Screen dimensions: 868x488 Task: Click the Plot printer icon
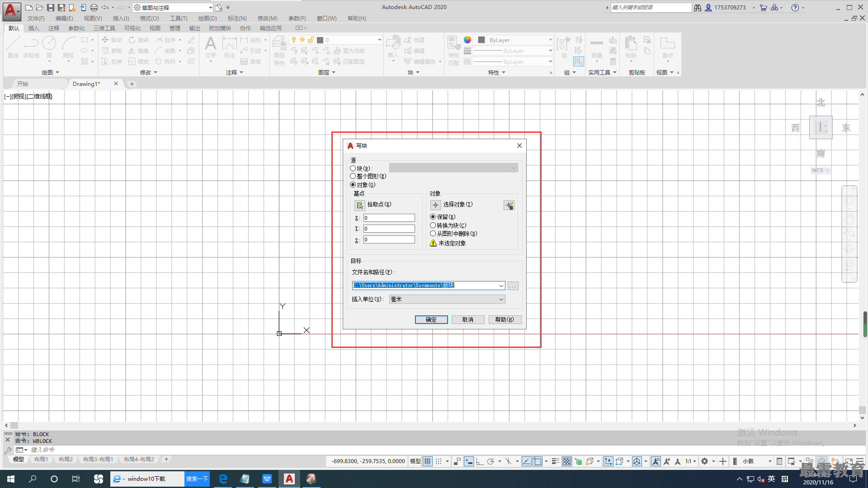point(94,8)
